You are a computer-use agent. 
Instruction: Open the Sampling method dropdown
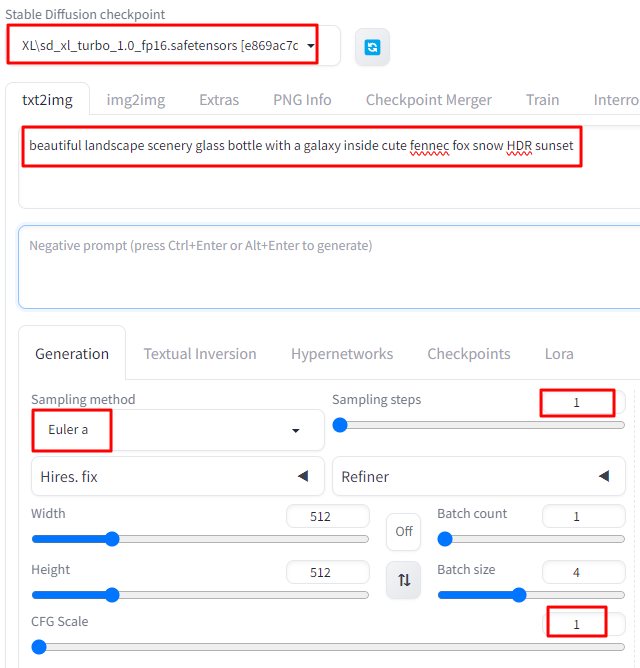point(178,430)
